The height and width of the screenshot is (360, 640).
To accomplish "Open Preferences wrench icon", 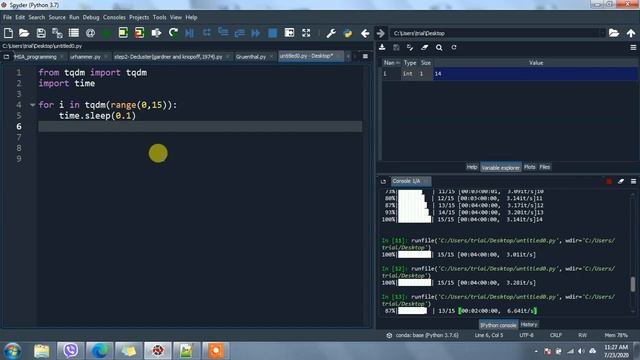I will coord(331,33).
